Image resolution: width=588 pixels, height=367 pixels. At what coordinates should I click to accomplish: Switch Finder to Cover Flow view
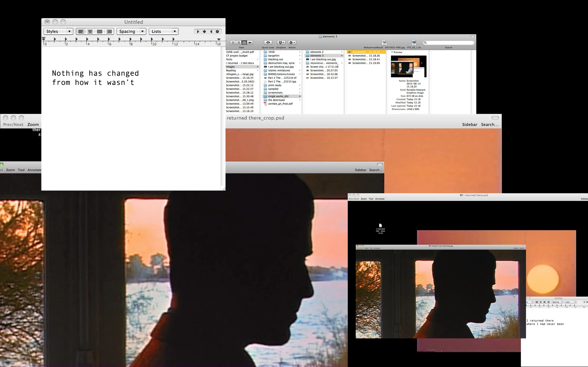point(250,43)
